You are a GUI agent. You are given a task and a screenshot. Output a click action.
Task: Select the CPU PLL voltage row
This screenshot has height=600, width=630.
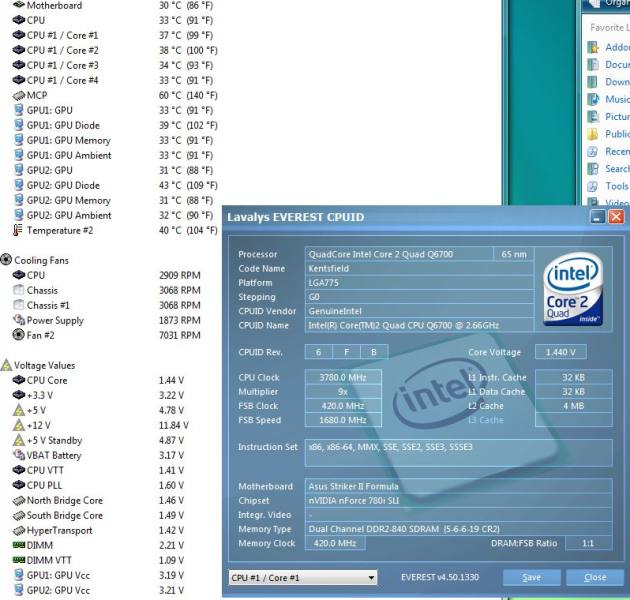98,485
